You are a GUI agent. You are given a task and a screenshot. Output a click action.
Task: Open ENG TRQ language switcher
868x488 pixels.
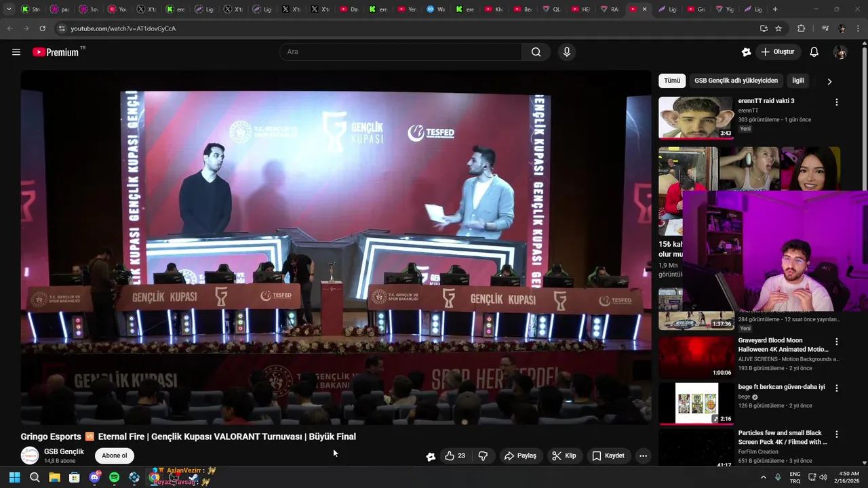pyautogui.click(x=795, y=477)
